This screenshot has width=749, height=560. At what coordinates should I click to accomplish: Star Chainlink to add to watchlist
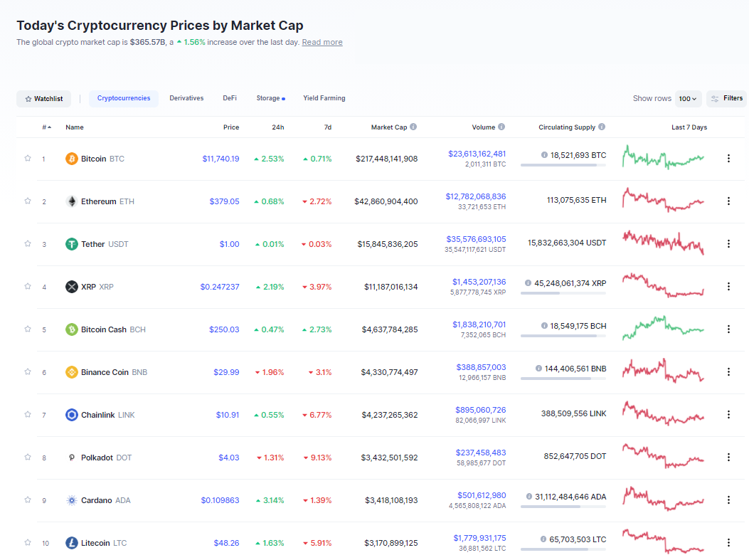coord(28,414)
